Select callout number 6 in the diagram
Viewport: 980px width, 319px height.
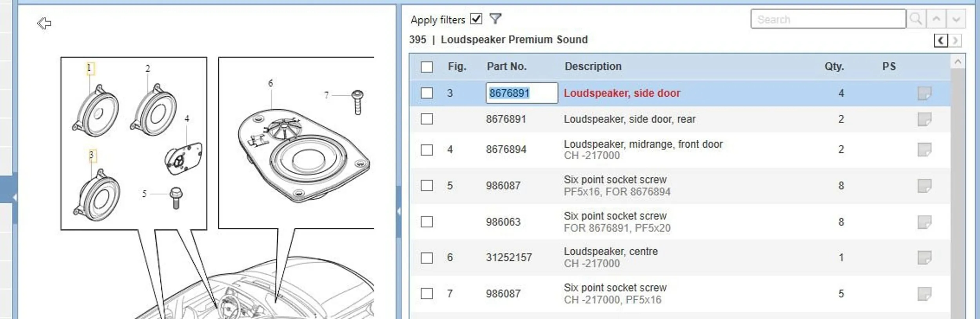point(270,83)
